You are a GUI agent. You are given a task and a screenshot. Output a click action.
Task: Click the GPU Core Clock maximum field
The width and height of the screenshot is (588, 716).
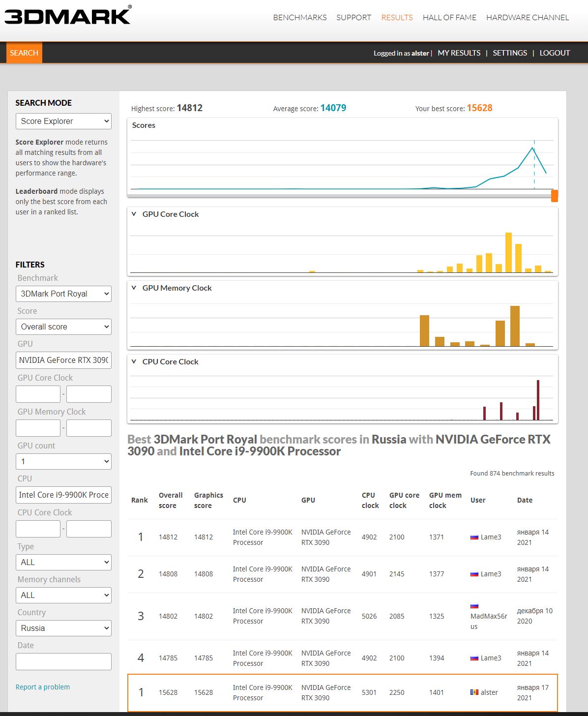click(89, 394)
